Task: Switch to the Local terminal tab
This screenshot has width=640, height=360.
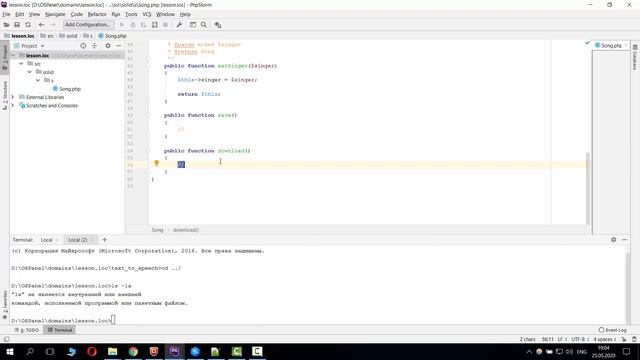Action: click(47, 240)
